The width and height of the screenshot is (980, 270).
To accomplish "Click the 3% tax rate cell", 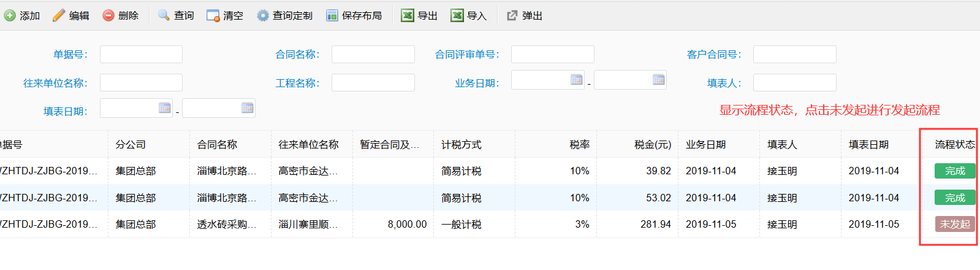I will click(x=556, y=224).
